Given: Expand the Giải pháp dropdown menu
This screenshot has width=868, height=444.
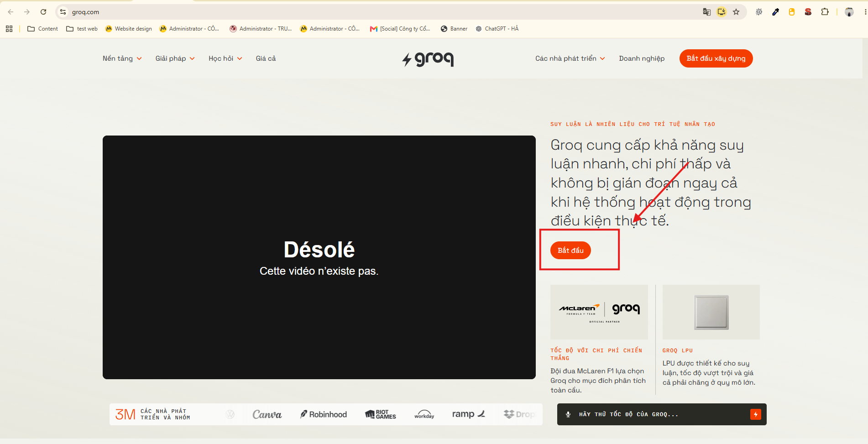Looking at the screenshot, I should [175, 58].
